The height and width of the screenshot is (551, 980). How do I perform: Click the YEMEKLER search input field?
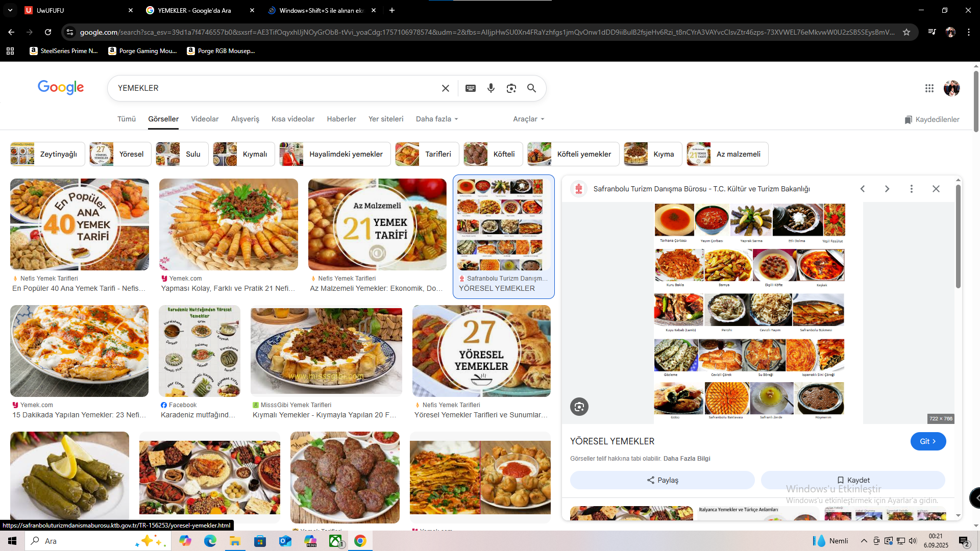276,88
